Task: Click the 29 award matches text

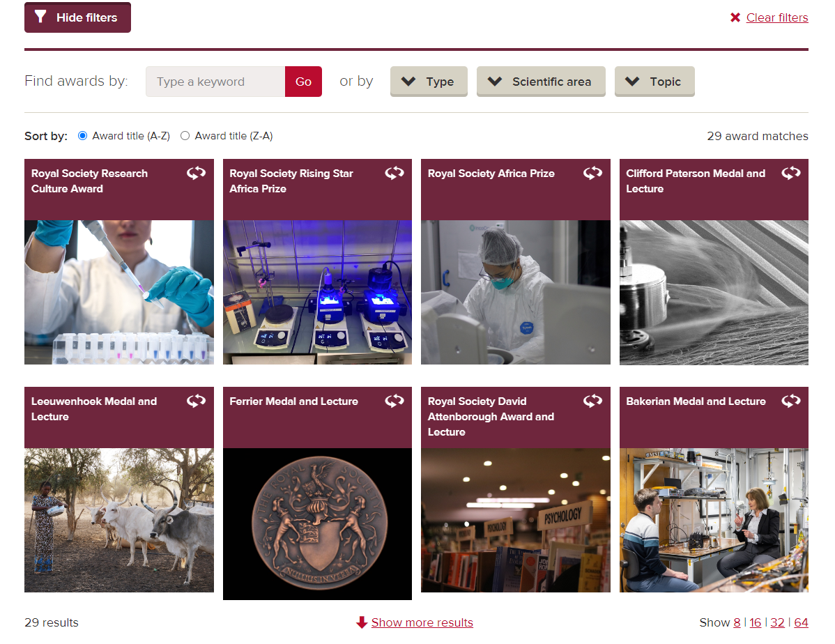Action: pos(757,137)
